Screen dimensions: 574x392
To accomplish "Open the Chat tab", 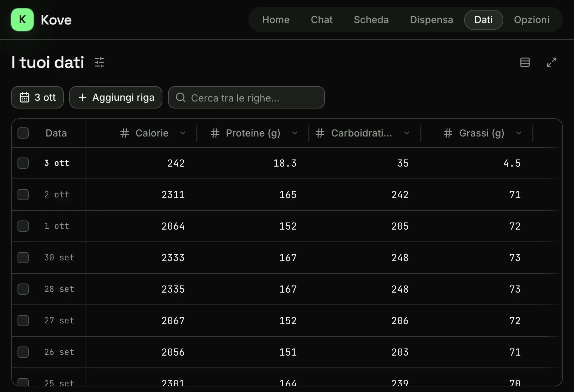I will pyautogui.click(x=322, y=20).
